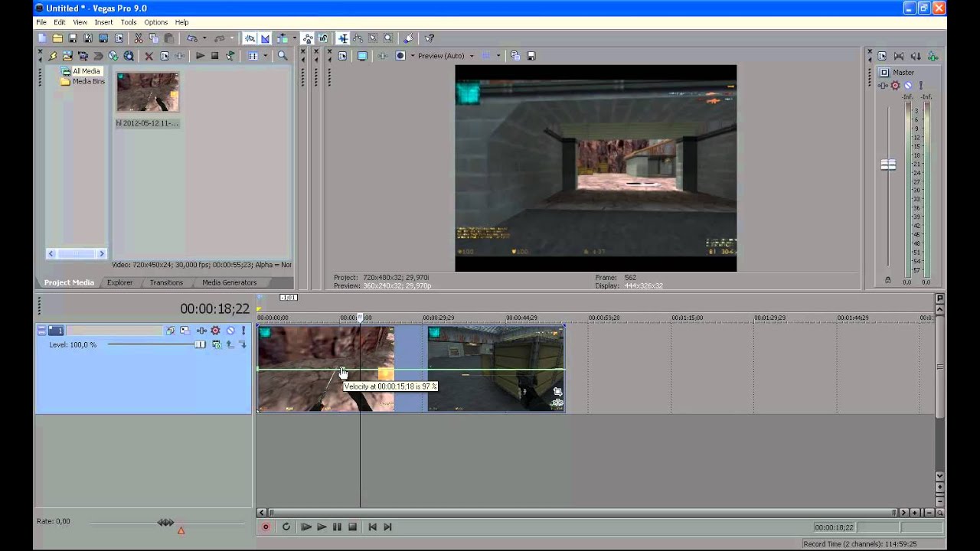Save the project using the floppy disk icon
Image resolution: width=980 pixels, height=551 pixels.
pyautogui.click(x=73, y=38)
